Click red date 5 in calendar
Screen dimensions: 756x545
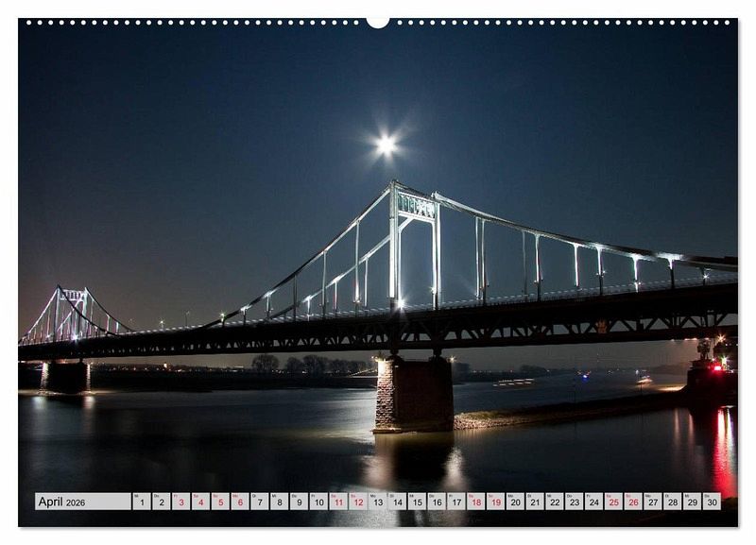pyautogui.click(x=219, y=502)
